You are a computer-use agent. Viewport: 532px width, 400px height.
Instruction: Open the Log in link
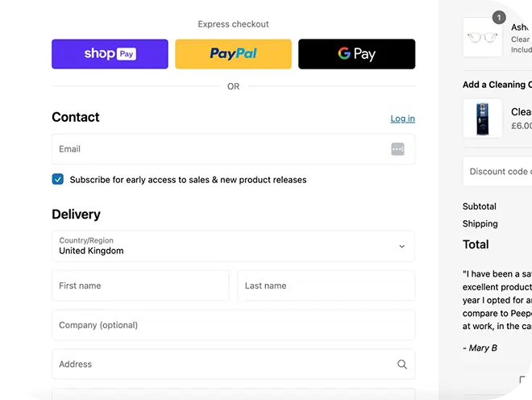coord(402,119)
